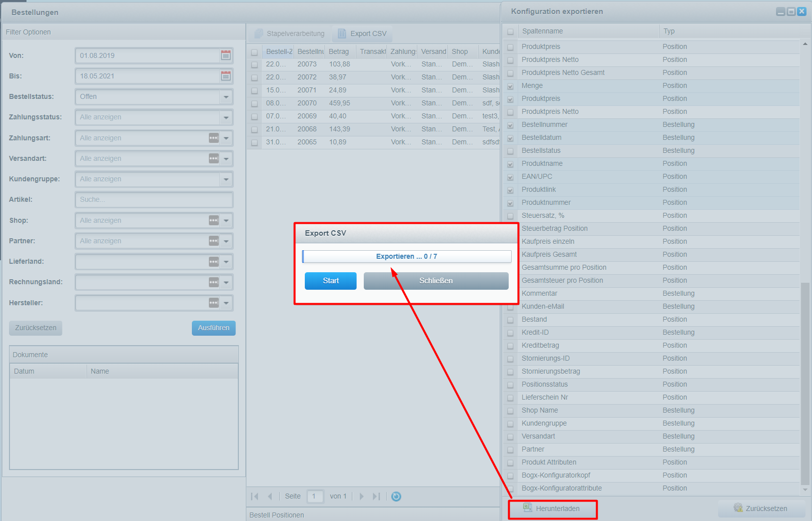Reset filter options with Zurücksetzen
The image size is (812, 521).
35,328
